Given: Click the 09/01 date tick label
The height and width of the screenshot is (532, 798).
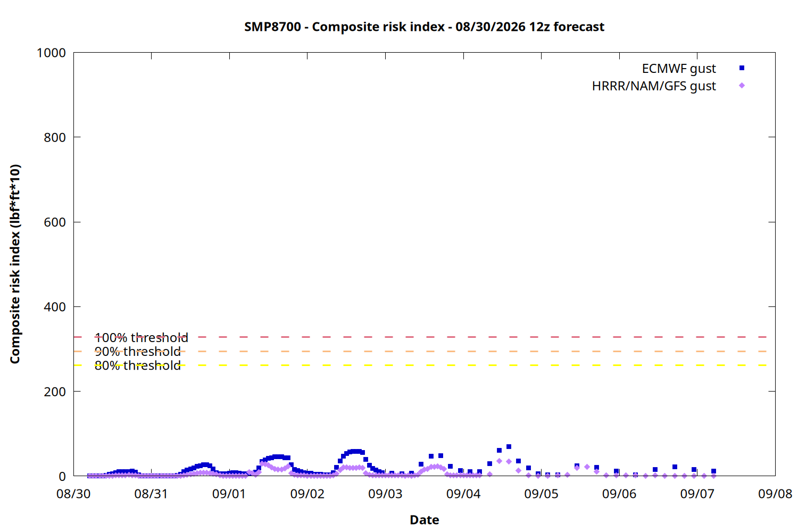Looking at the screenshot, I should (229, 494).
